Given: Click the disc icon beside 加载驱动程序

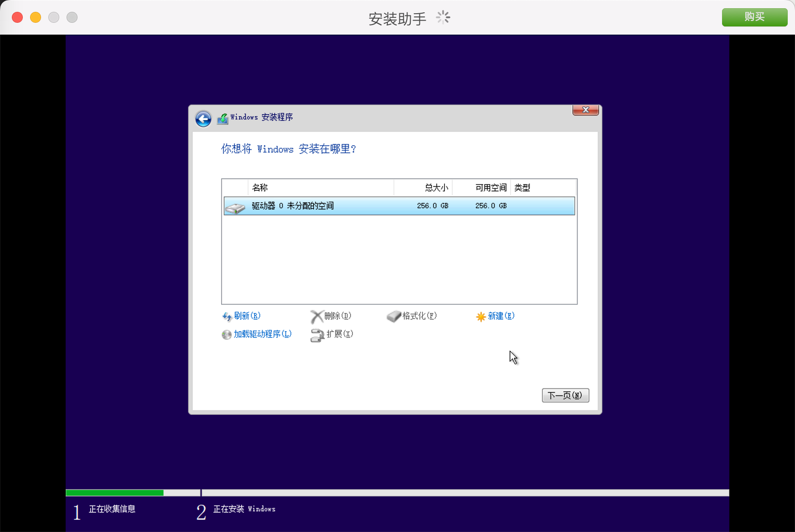Looking at the screenshot, I should point(227,335).
